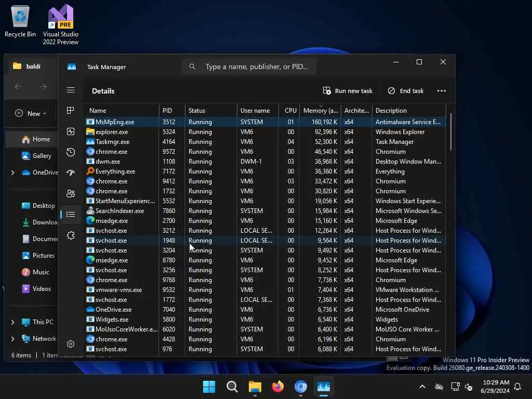The width and height of the screenshot is (532, 399).
Task: Open Visual Studio 2022 Preview shortcut
Action: click(x=61, y=24)
